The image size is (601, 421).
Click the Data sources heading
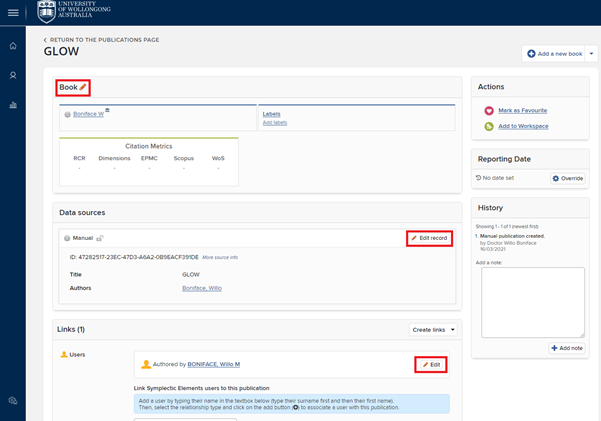(x=82, y=213)
